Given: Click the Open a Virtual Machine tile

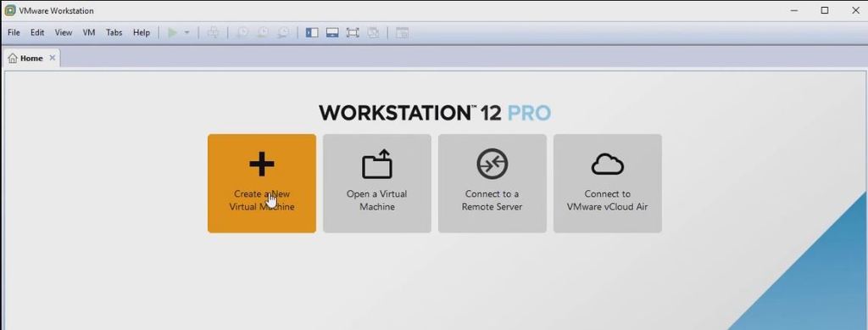Looking at the screenshot, I should 377,183.
